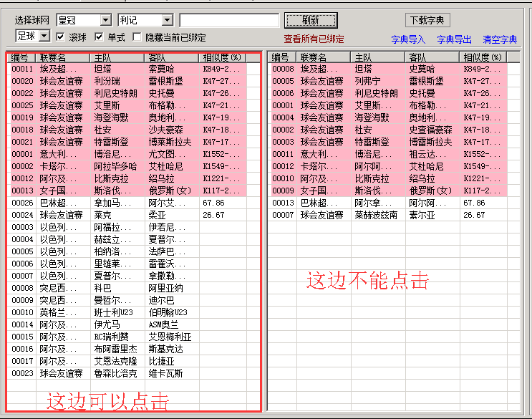Toggle the 滚球 checkbox
This screenshot has width=532, height=419.
(61, 37)
